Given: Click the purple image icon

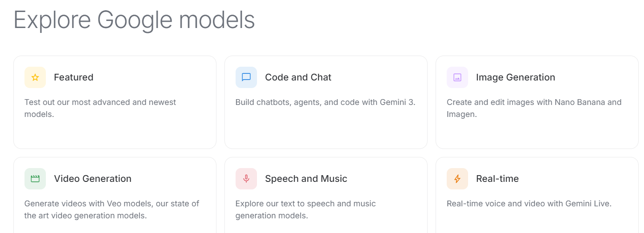Looking at the screenshot, I should point(457,77).
